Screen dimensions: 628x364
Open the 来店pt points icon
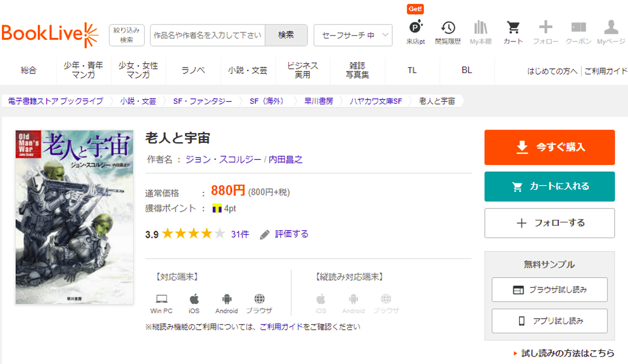point(416,28)
